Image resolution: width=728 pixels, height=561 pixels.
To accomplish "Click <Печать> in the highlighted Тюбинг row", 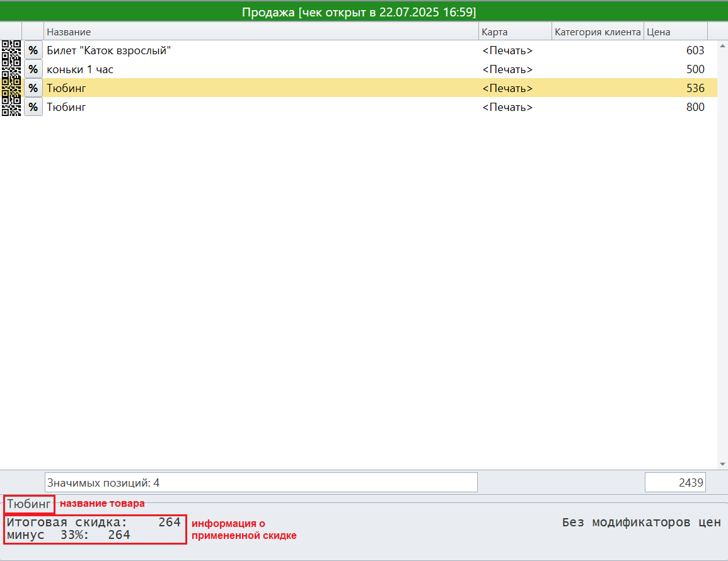I will click(x=507, y=88).
